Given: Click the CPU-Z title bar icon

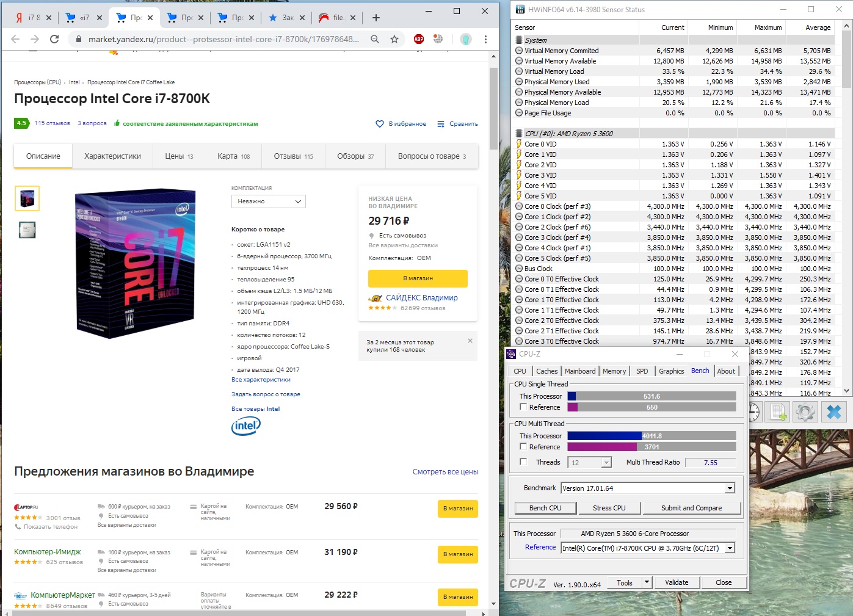Looking at the screenshot, I should pyautogui.click(x=512, y=354).
